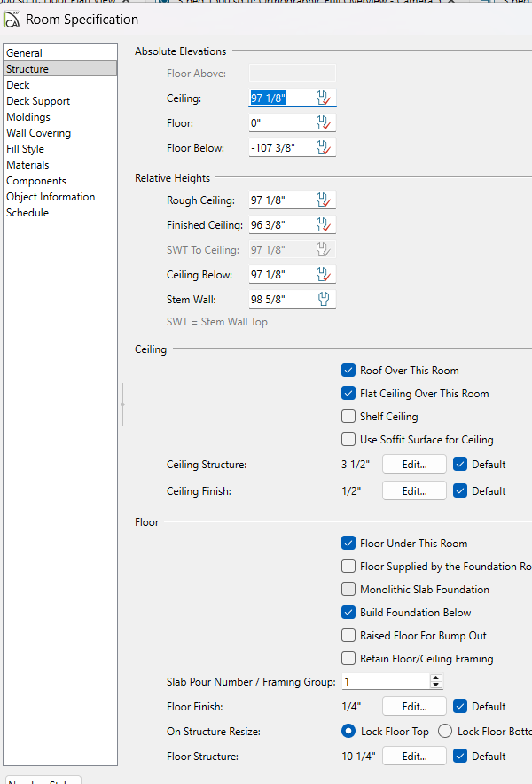532x784 pixels.
Task: Click Edit button for Ceiling Finish
Action: tap(414, 491)
